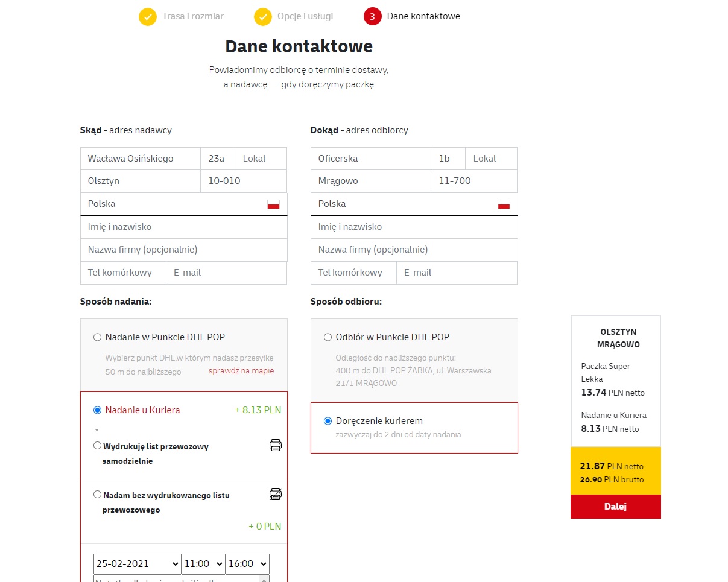Open the 16:00 end time dropdown

(247, 564)
